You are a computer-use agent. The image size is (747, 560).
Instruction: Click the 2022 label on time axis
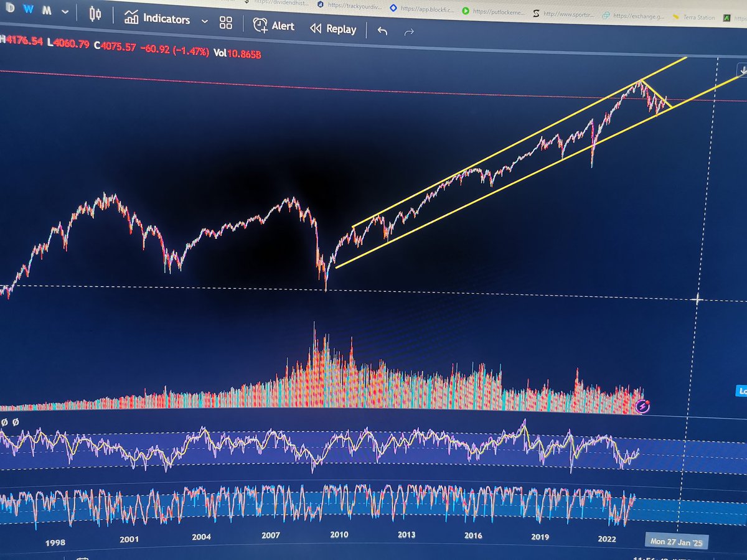[x=607, y=539]
